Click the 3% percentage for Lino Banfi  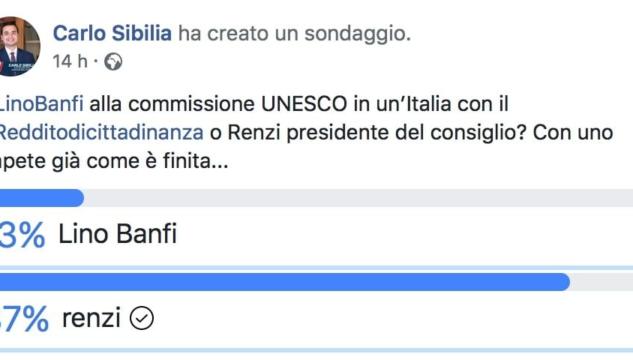click(x=22, y=235)
